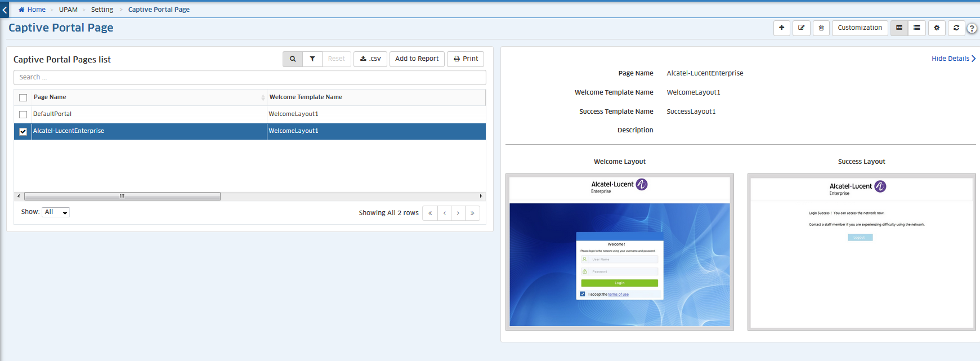Switch to the list view icon
The image size is (980, 361).
coord(917,28)
